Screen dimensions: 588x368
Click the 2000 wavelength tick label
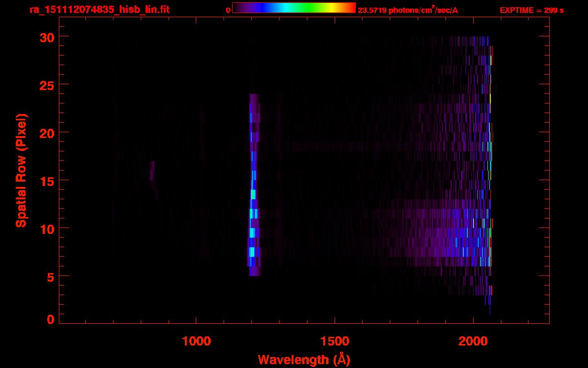(473, 341)
